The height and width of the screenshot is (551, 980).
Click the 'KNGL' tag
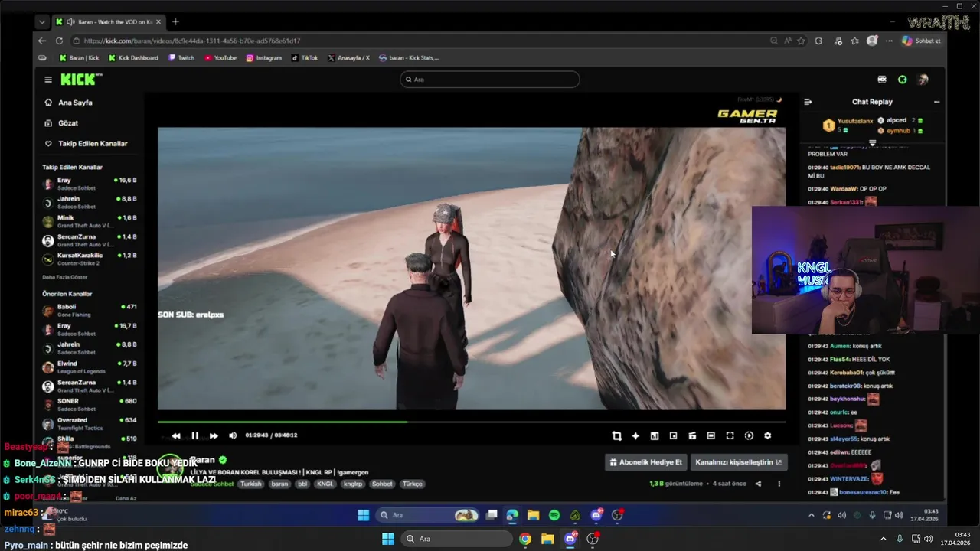point(325,484)
